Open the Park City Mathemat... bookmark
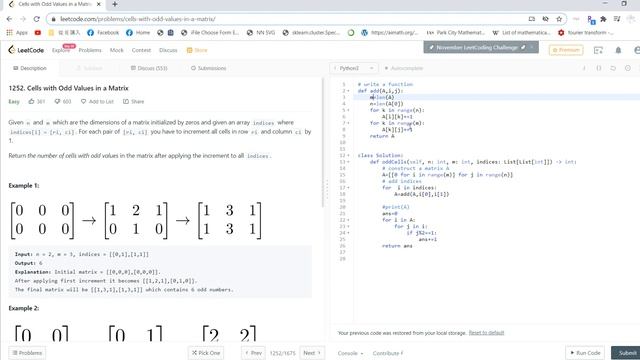The image size is (640, 360). 456,32
